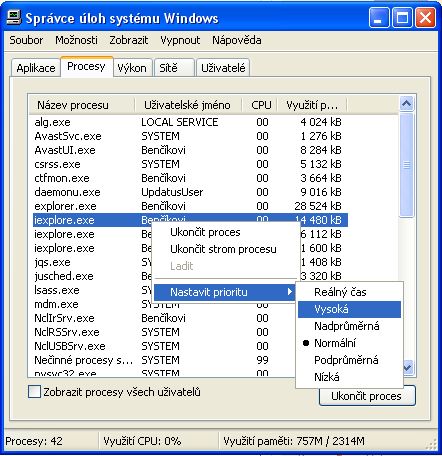Select the AvastUI.exe process
The width and height of the screenshot is (442, 456).
coord(190,150)
